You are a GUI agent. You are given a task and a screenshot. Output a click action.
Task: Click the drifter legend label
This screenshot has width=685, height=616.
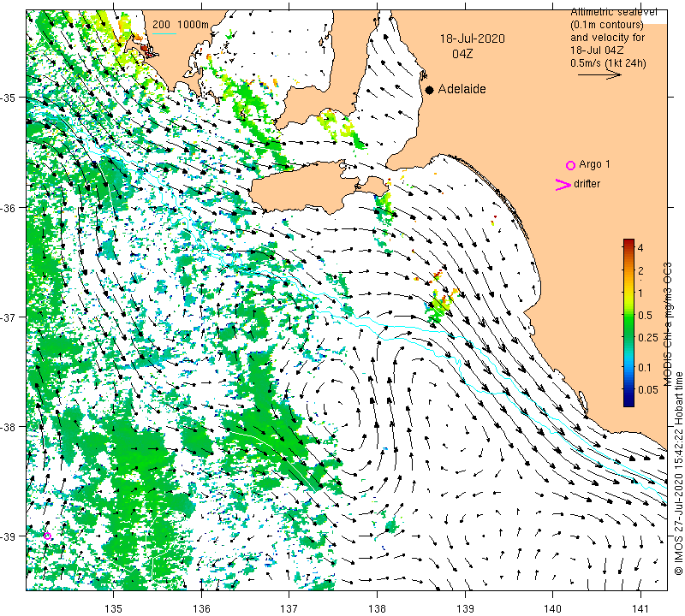(587, 184)
